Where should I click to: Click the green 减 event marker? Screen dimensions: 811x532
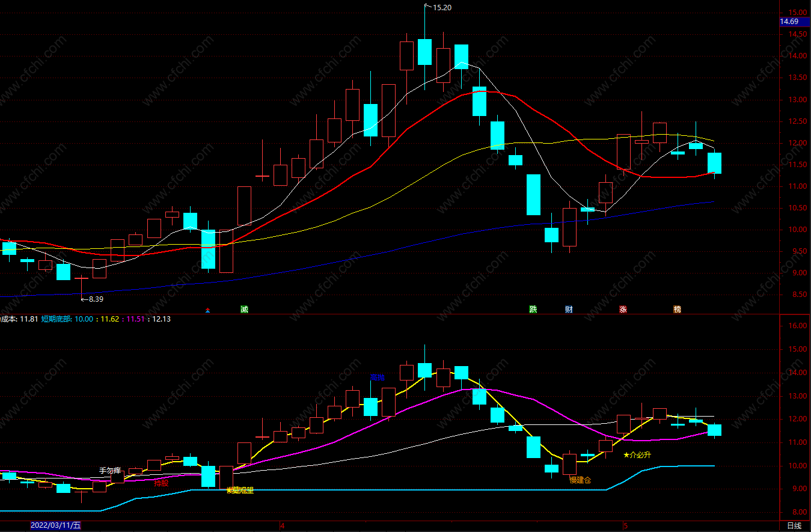click(244, 310)
